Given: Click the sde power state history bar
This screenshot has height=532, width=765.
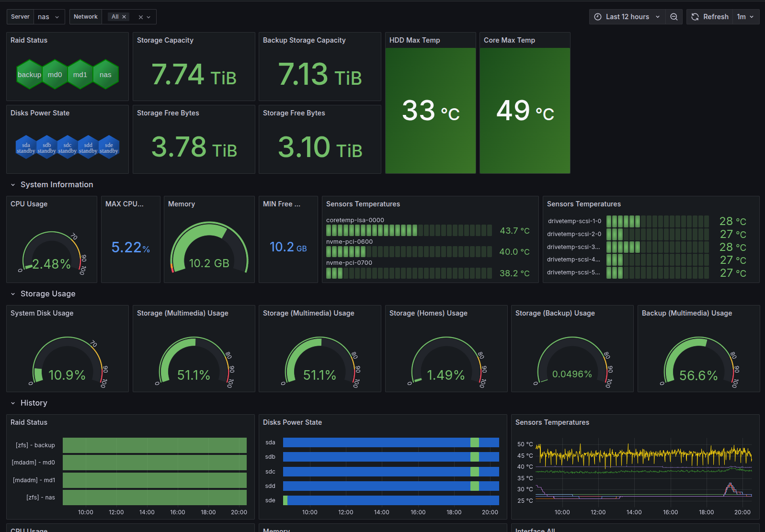Looking at the screenshot, I should (391, 500).
